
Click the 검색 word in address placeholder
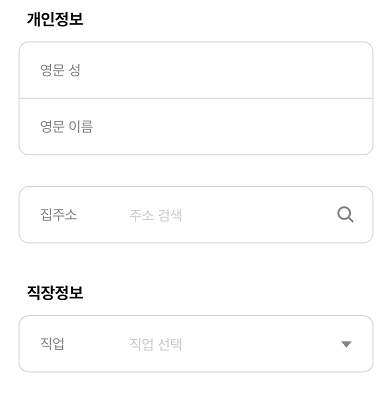point(170,215)
